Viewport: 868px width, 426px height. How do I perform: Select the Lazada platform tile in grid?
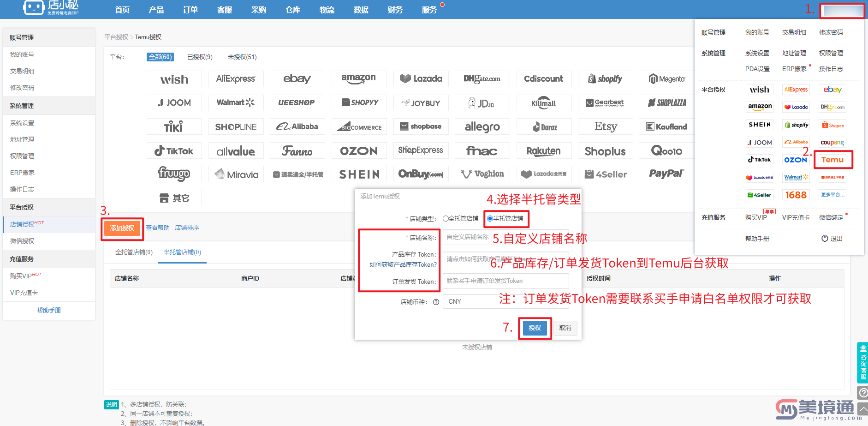tap(421, 79)
